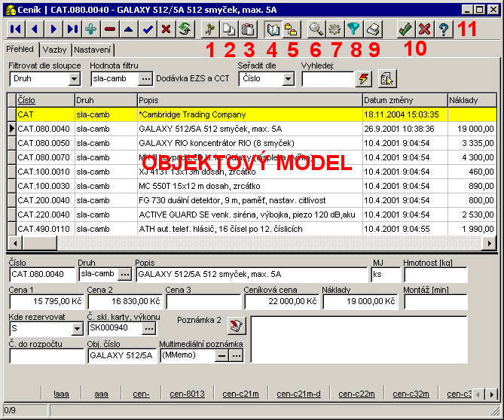Open the Kde rezervovat dropdown
This screenshot has height=420, width=504.
pos(77,328)
